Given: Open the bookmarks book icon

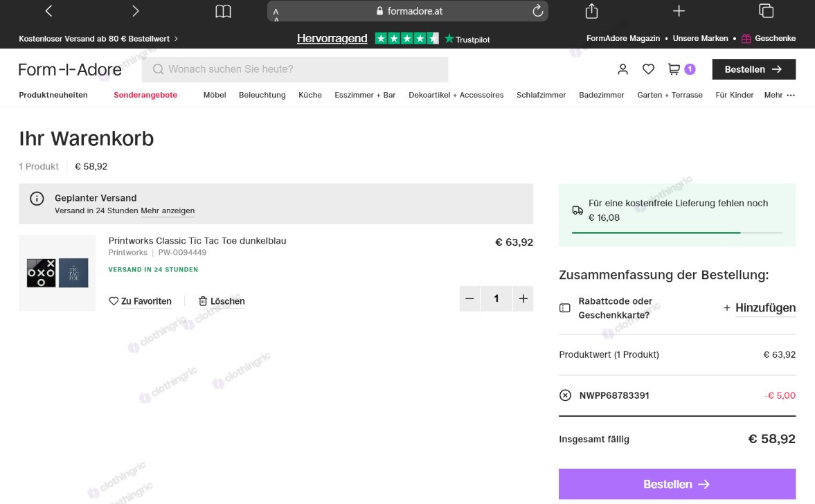Looking at the screenshot, I should 223,11.
